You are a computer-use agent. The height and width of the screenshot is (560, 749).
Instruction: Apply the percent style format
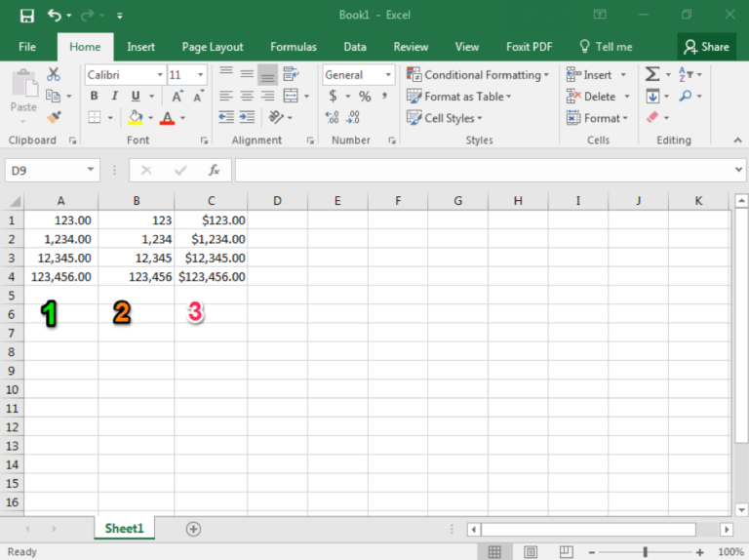pos(365,97)
